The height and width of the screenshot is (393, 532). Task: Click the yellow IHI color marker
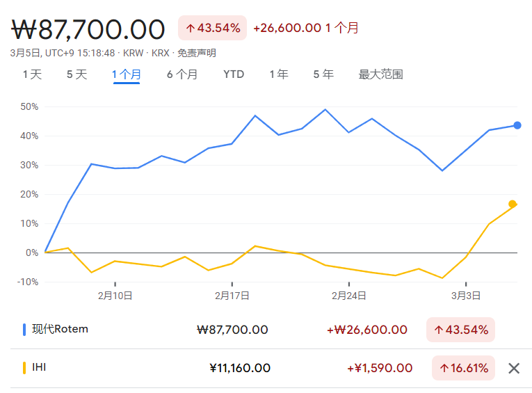(x=24, y=368)
